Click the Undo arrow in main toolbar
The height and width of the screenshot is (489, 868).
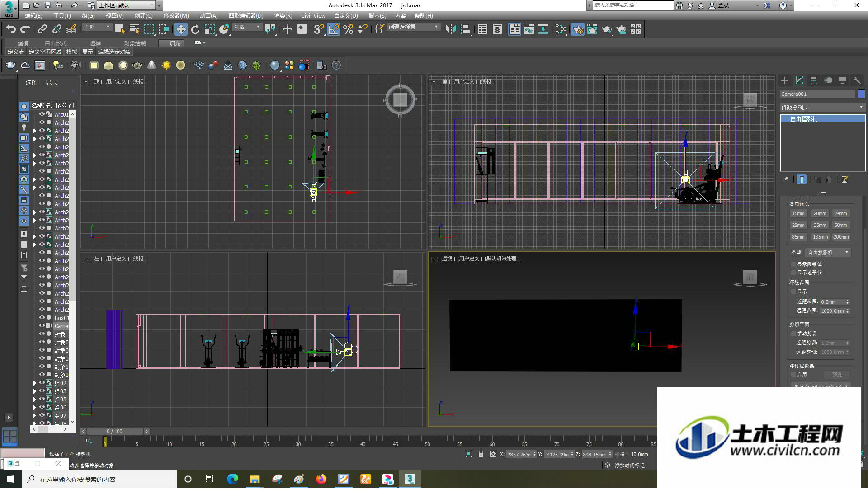[11, 29]
